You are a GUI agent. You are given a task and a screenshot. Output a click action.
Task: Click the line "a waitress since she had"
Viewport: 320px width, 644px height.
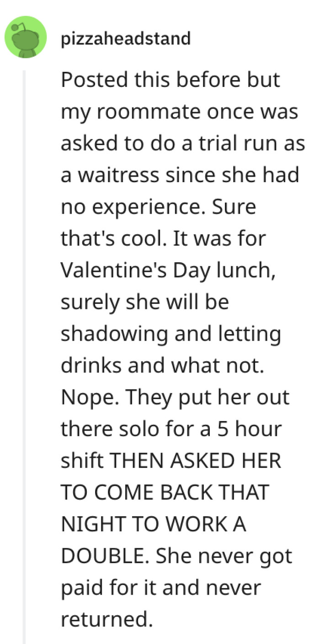pos(180,176)
